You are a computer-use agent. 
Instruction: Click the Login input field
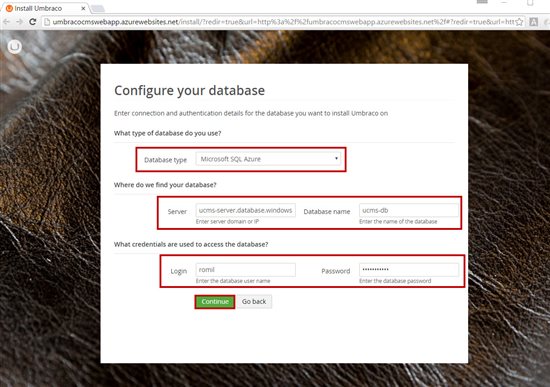tap(246, 270)
